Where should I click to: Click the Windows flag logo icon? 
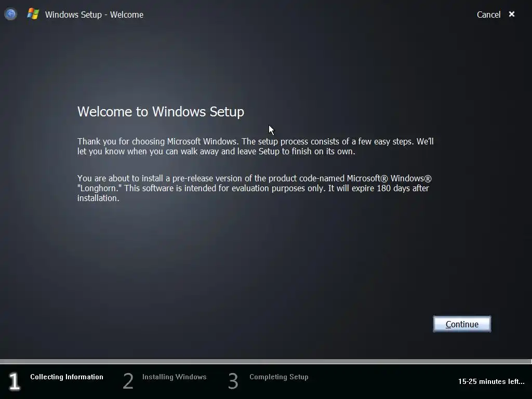coord(33,14)
